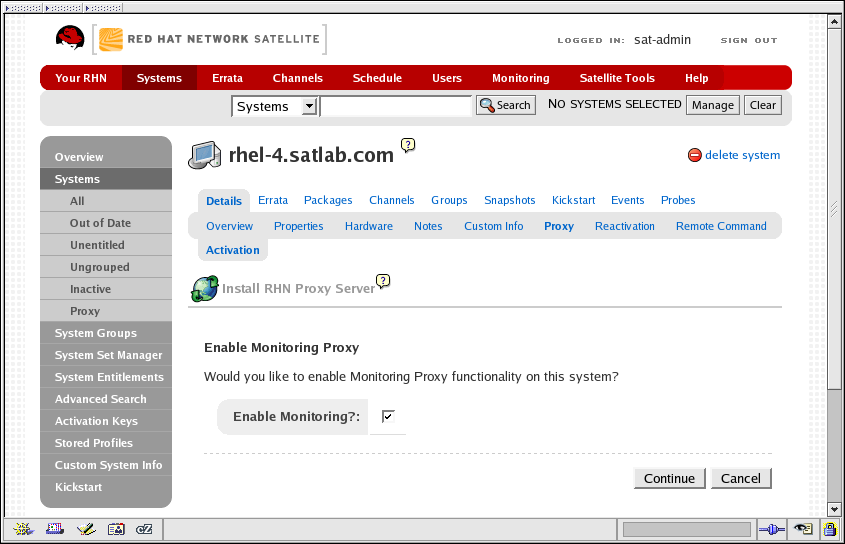Open Help in the top navigation

pyautogui.click(x=696, y=78)
